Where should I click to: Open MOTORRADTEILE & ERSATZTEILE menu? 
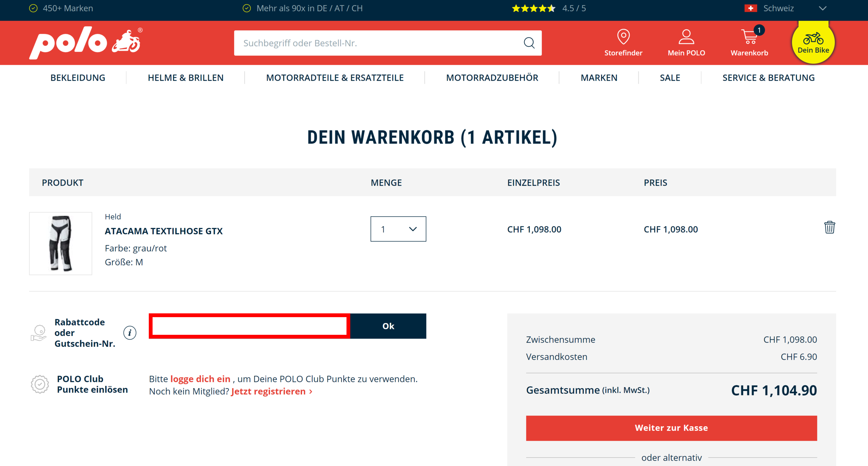335,77
